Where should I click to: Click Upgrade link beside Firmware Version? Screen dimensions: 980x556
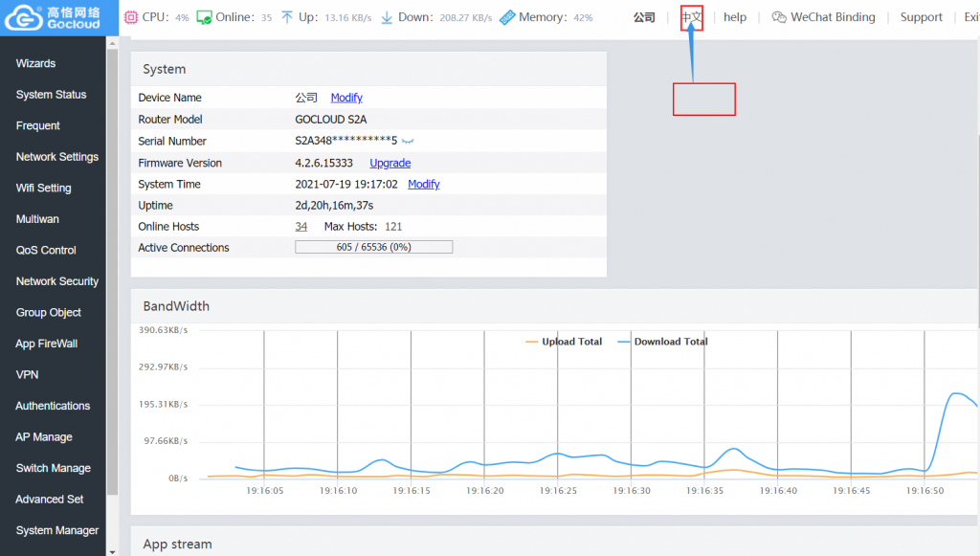click(x=390, y=163)
